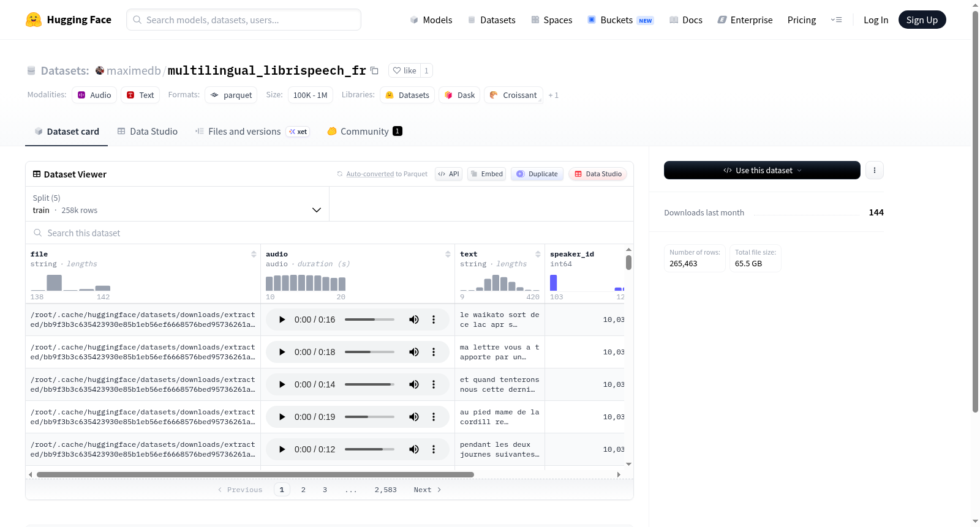Screen dimensions: 980x527
Task: Mute the 0:18 audio clip
Action: (414, 352)
